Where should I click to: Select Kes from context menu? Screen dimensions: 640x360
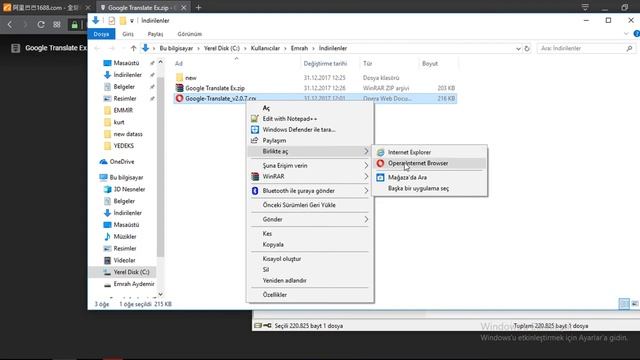click(310, 234)
